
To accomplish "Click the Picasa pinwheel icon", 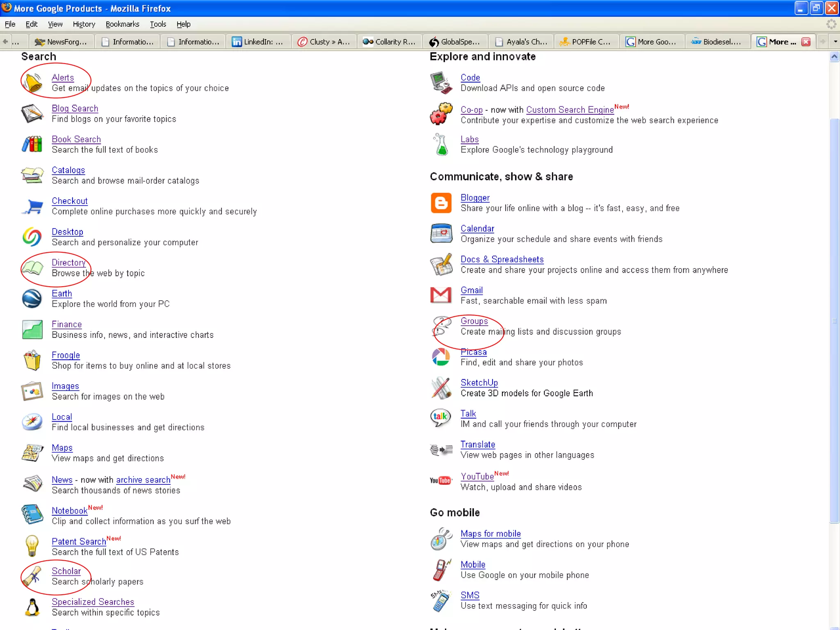I will 441,357.
